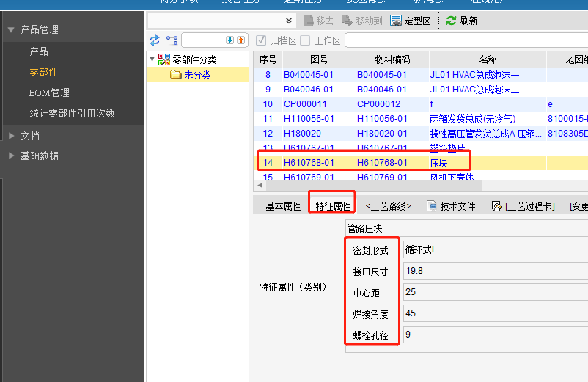The width and height of the screenshot is (588, 382).
Task: Click the 工艺过程卡 tab icon
Action: [496, 206]
